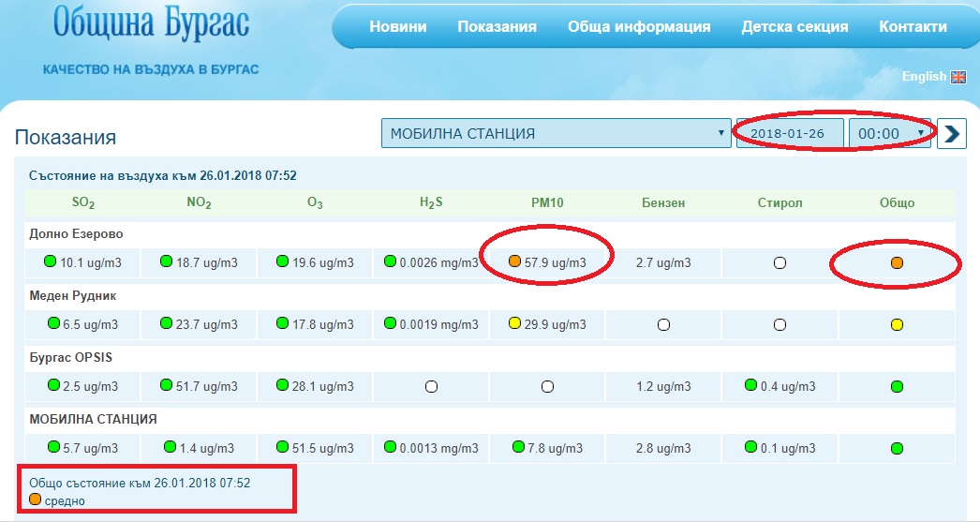The image size is (980, 522).
Task: Open the Новини menu item
Action: pos(398,27)
